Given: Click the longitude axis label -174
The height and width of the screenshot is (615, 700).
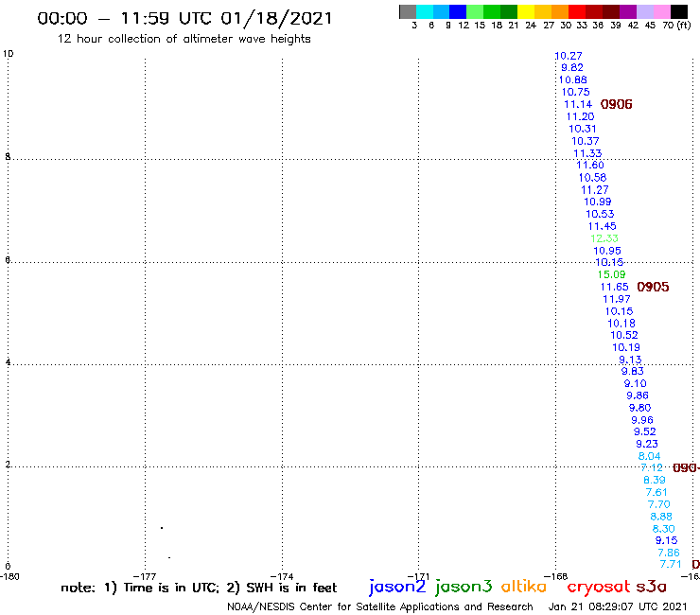Looking at the screenshot, I should click(282, 576).
